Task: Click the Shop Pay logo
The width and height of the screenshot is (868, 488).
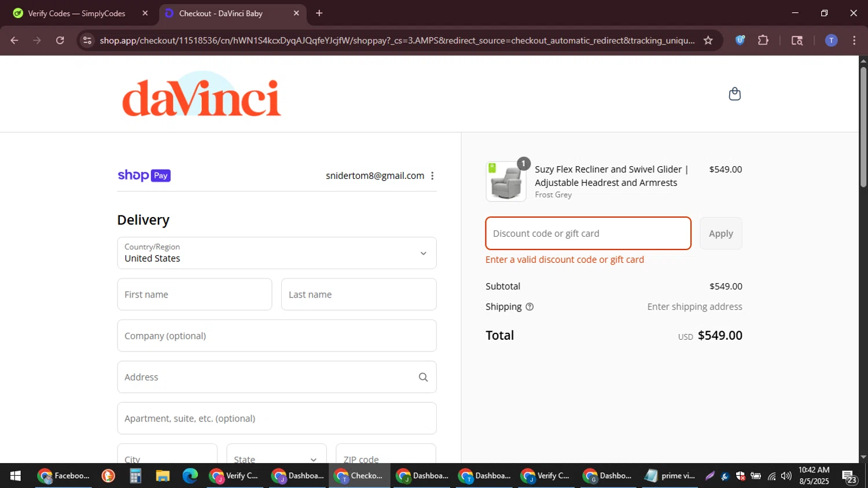Action: point(144,175)
